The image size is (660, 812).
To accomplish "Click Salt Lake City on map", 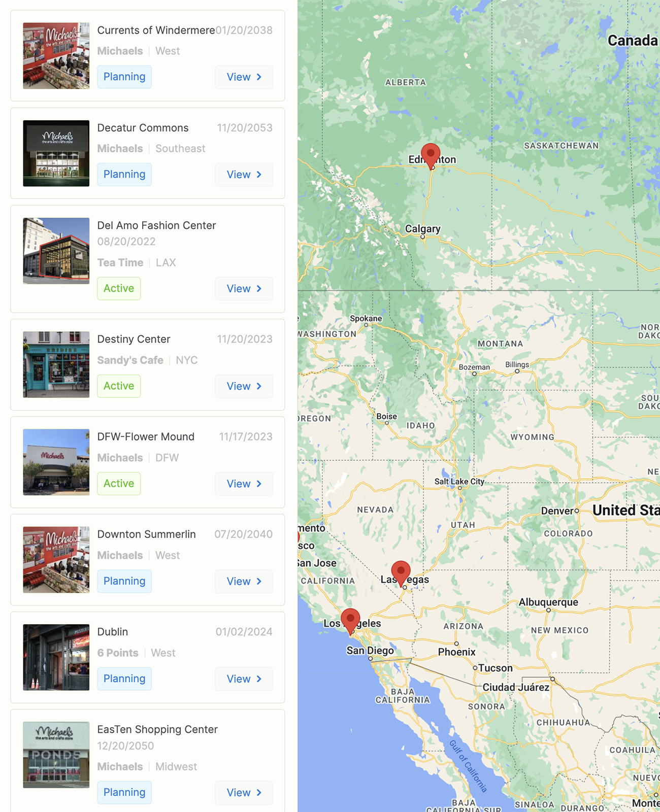I will click(x=459, y=481).
